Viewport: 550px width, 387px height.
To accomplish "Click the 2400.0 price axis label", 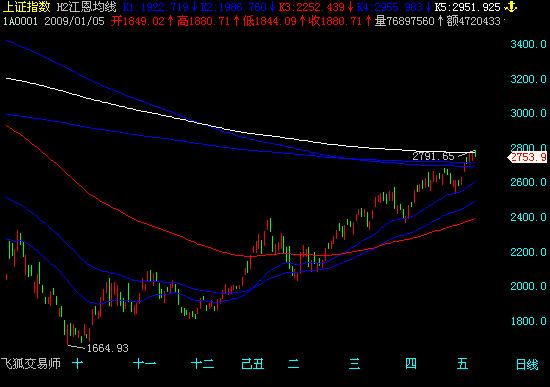I will pyautogui.click(x=528, y=217).
